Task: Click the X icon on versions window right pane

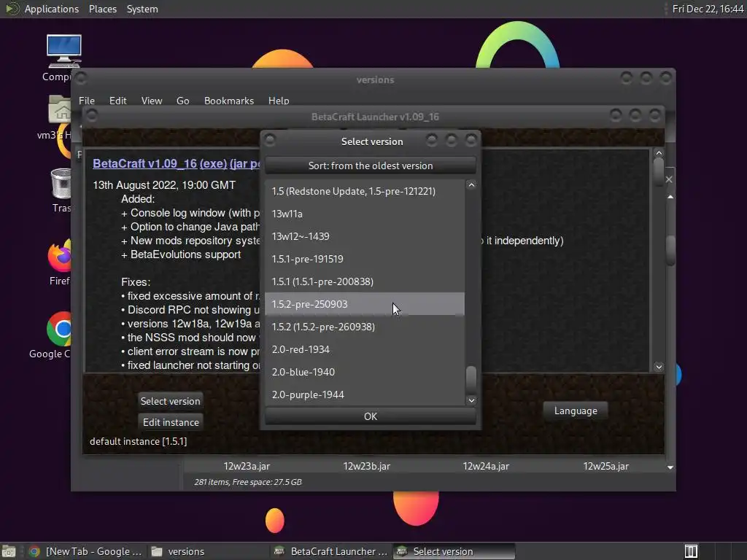Action: point(669,179)
